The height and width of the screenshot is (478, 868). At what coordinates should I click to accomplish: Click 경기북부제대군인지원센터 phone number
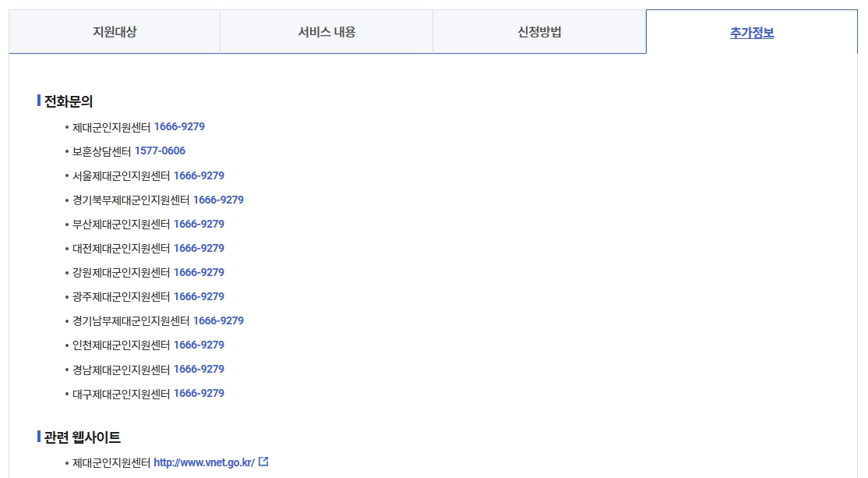click(x=218, y=200)
